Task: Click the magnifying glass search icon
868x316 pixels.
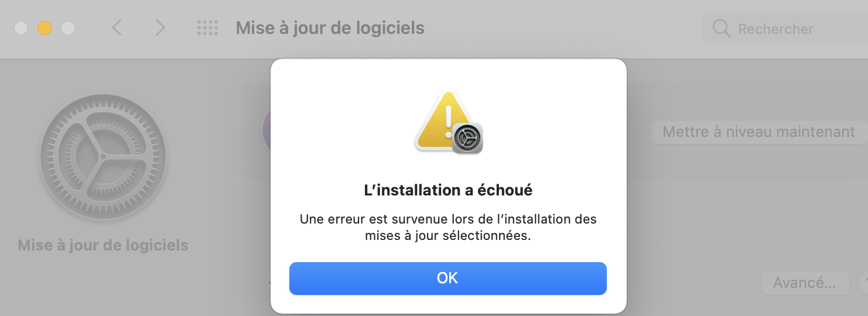Action: click(x=721, y=29)
